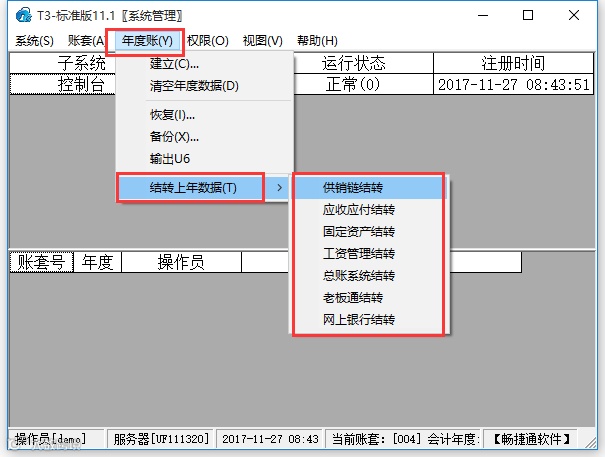Image resolution: width=605 pixels, height=457 pixels.
Task: Select 清空年度数据(D) menu entry
Action: (204, 86)
